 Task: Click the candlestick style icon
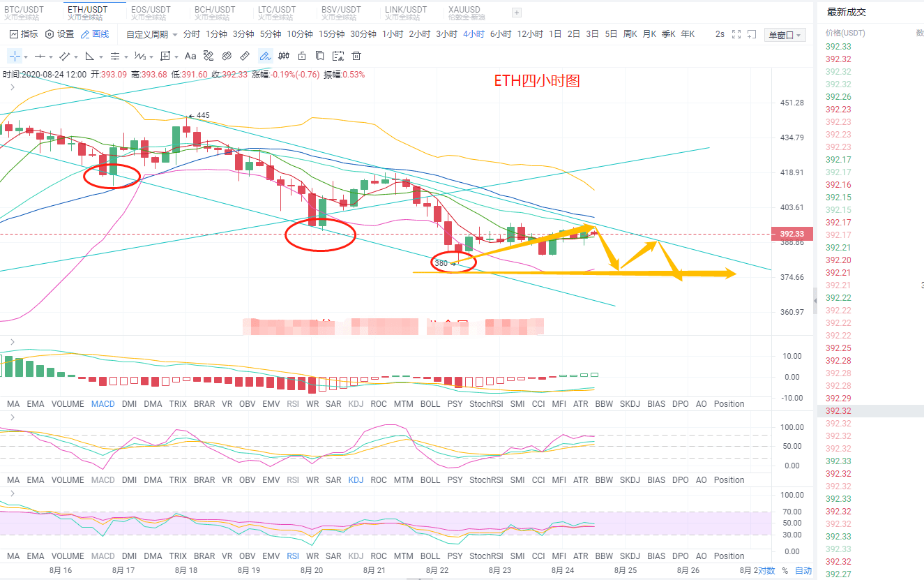click(x=284, y=56)
